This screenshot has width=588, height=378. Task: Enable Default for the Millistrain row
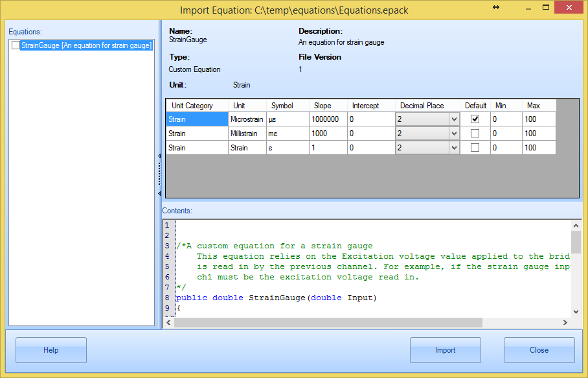477,133
